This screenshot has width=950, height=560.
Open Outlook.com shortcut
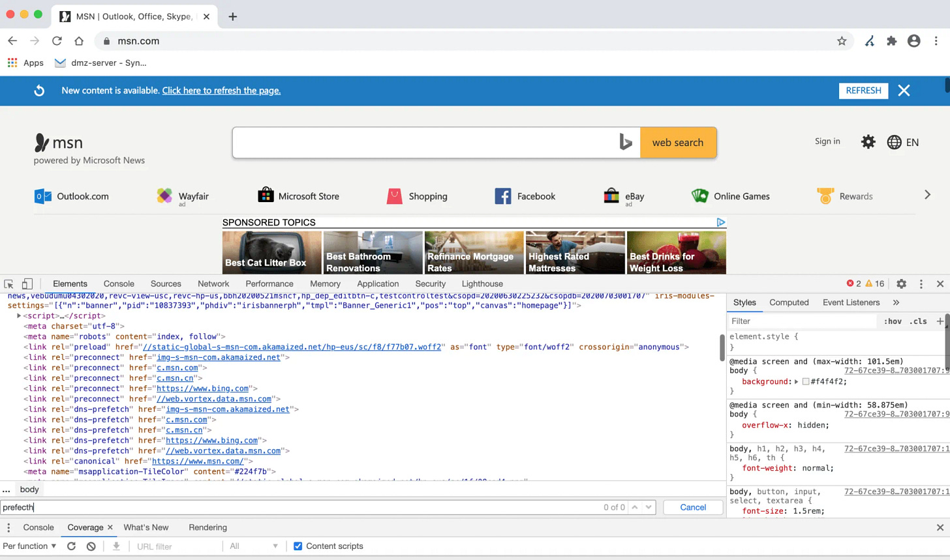point(72,196)
